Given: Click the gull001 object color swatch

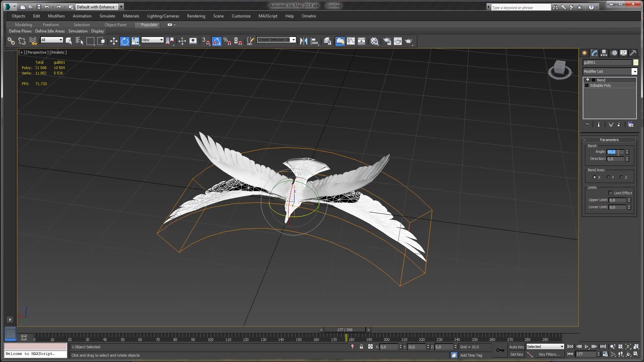Looking at the screenshot, I should click(635, 62).
